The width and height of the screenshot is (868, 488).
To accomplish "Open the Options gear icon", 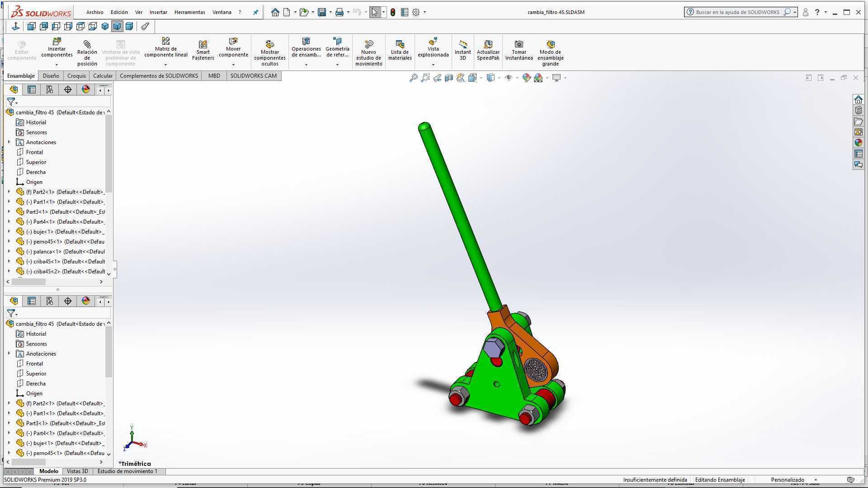I will tap(416, 12).
